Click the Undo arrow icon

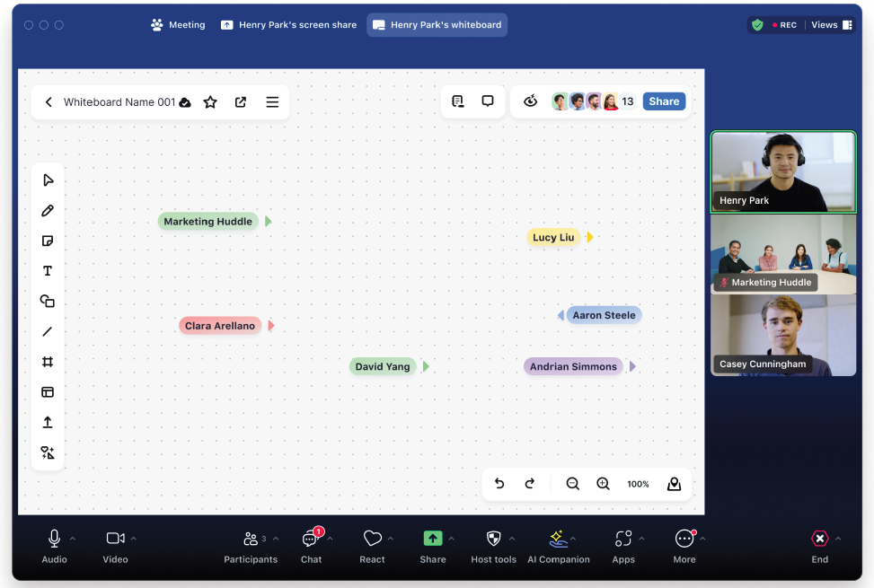[499, 484]
